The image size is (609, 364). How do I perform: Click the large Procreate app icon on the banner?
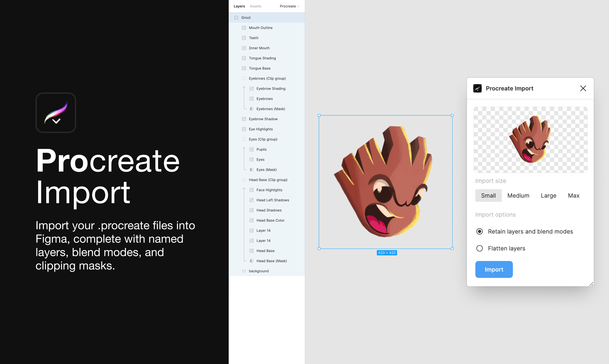click(56, 113)
